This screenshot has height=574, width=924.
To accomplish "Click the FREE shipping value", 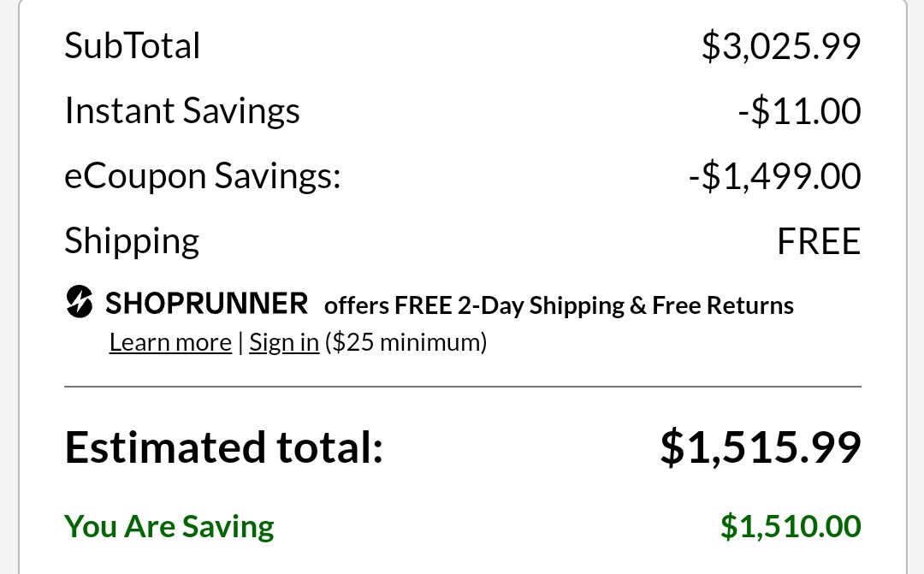I will [818, 242].
